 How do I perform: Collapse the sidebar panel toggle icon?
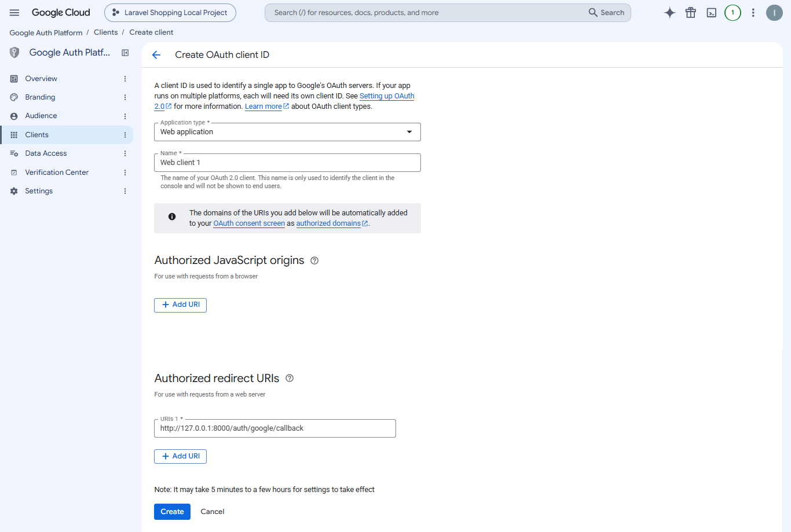point(125,53)
